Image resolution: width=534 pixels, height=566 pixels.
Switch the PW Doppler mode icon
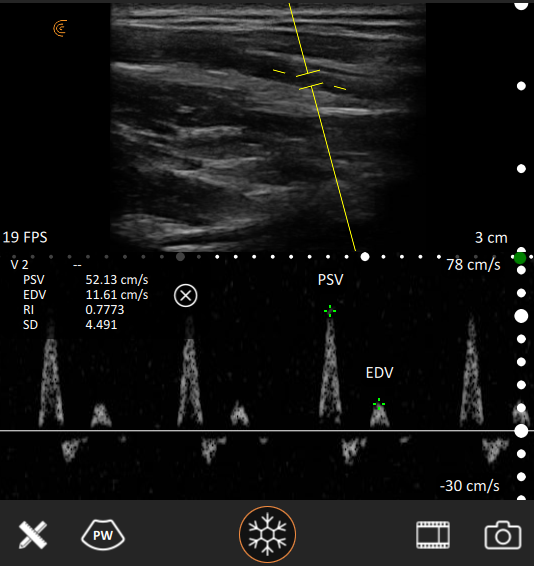[x=103, y=535]
